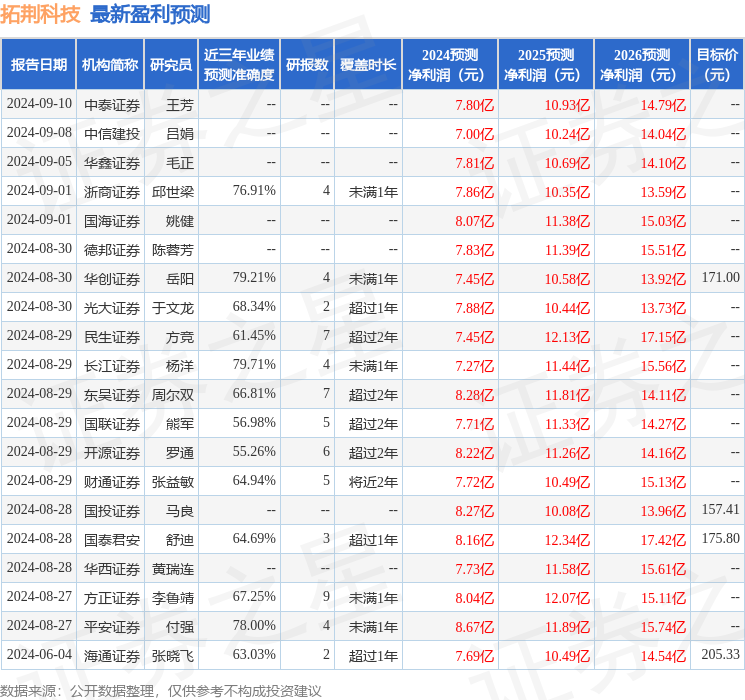Viewport: 745px width, 700px height.
Task: Click the target price 205.33
Action: click(721, 654)
